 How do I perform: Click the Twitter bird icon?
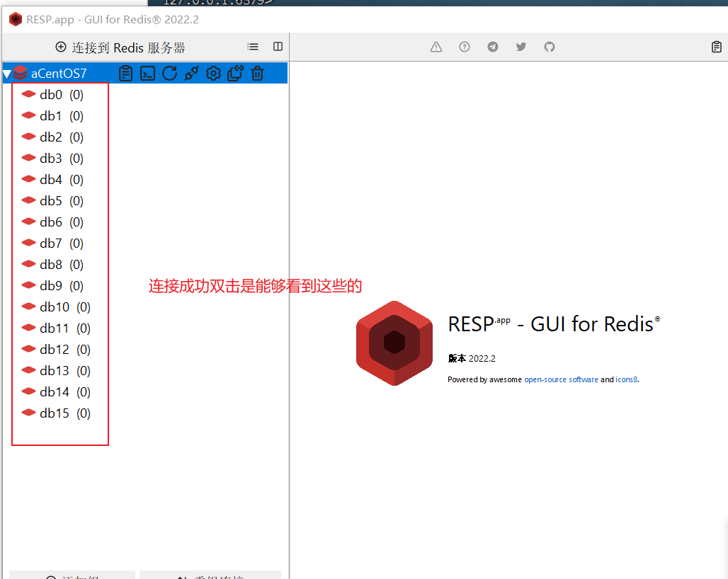(x=521, y=47)
